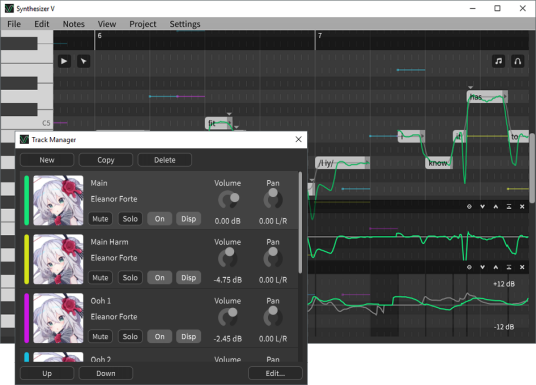Click the New track button
536x385 pixels.
pos(47,160)
